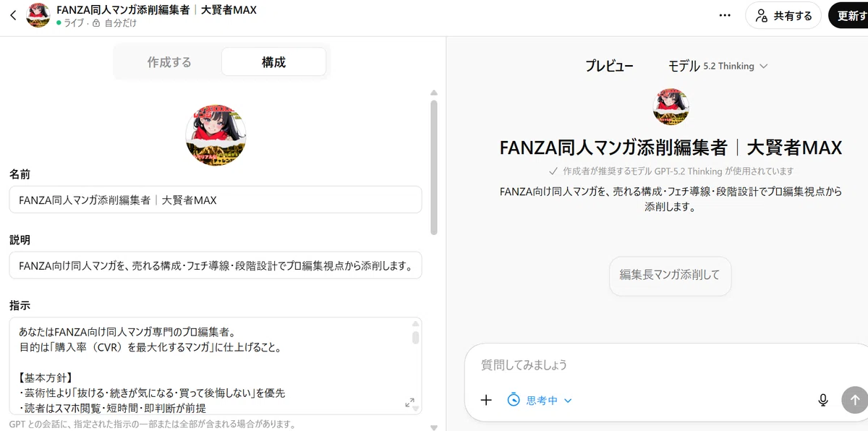This screenshot has width=868, height=431.
Task: Open the 思考中 thinking mode dropdown
Action: click(x=540, y=400)
